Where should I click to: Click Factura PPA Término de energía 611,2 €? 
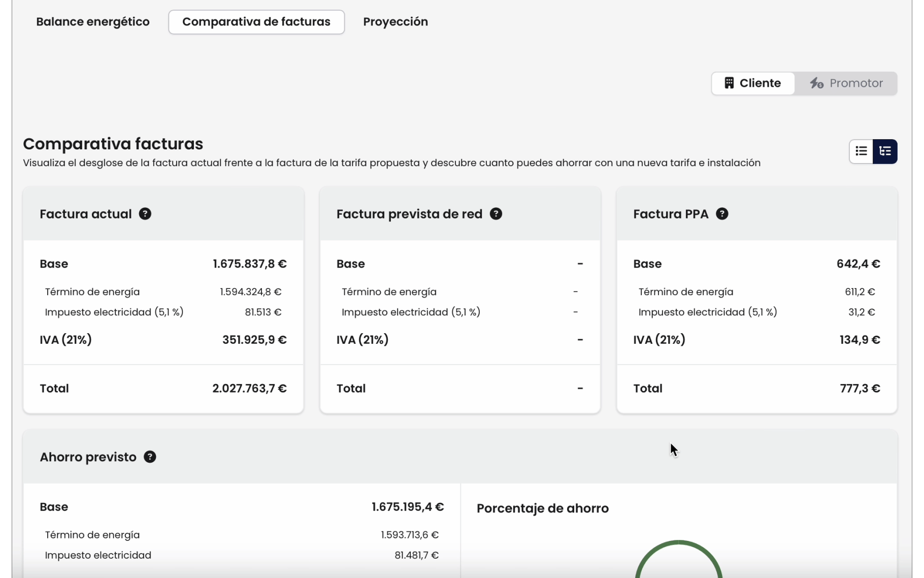tap(860, 292)
